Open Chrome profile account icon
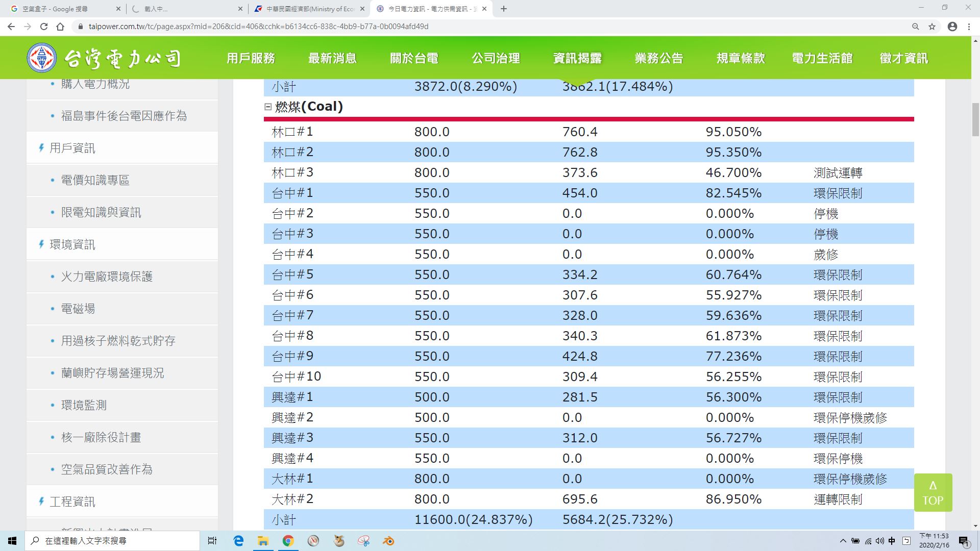 click(x=952, y=27)
